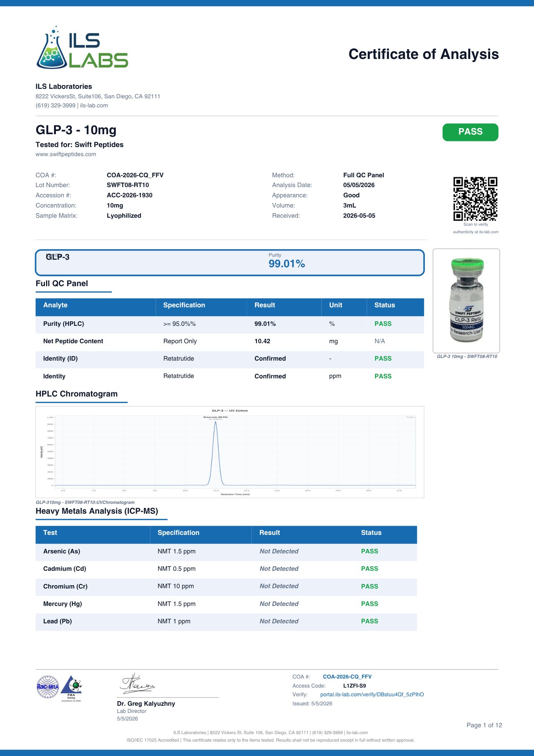The image size is (534, 756).
Task: Click the Analyte column header
Action: click(x=55, y=305)
